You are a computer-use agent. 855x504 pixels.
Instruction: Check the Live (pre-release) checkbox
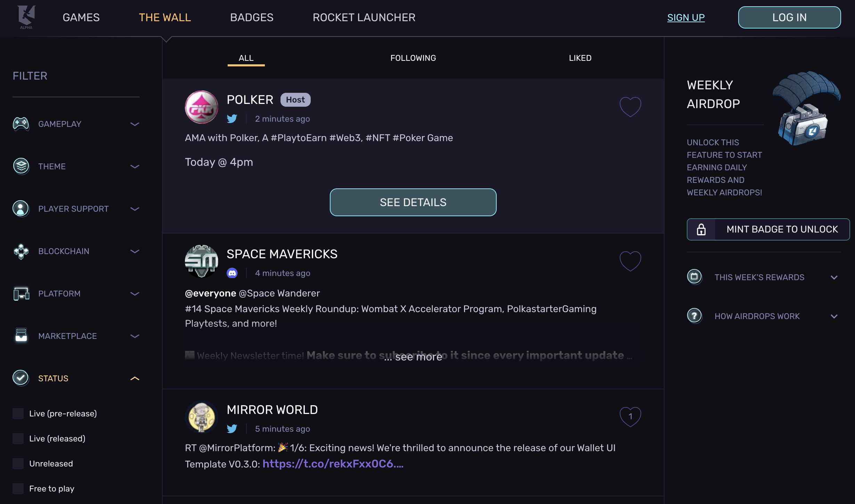click(x=18, y=414)
